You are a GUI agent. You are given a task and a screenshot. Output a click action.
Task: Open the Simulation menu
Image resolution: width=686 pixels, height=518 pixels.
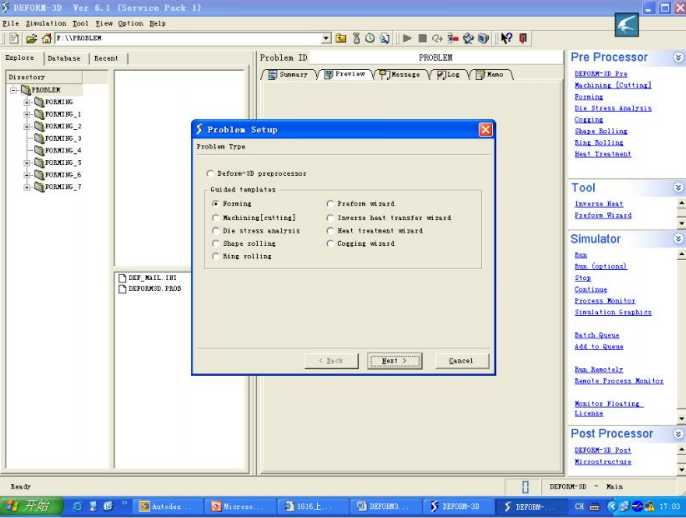point(46,24)
